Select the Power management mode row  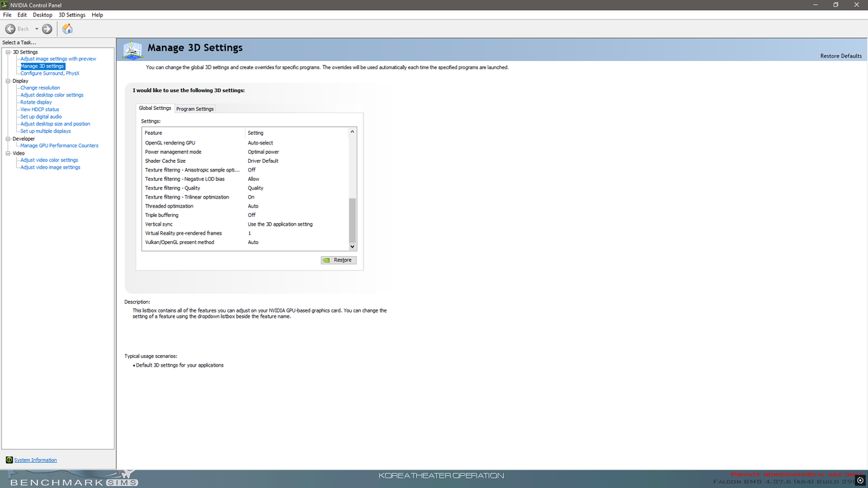tap(245, 152)
